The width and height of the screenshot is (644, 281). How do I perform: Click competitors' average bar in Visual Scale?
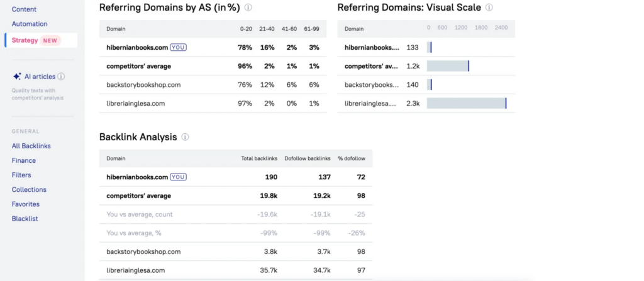tap(447, 66)
